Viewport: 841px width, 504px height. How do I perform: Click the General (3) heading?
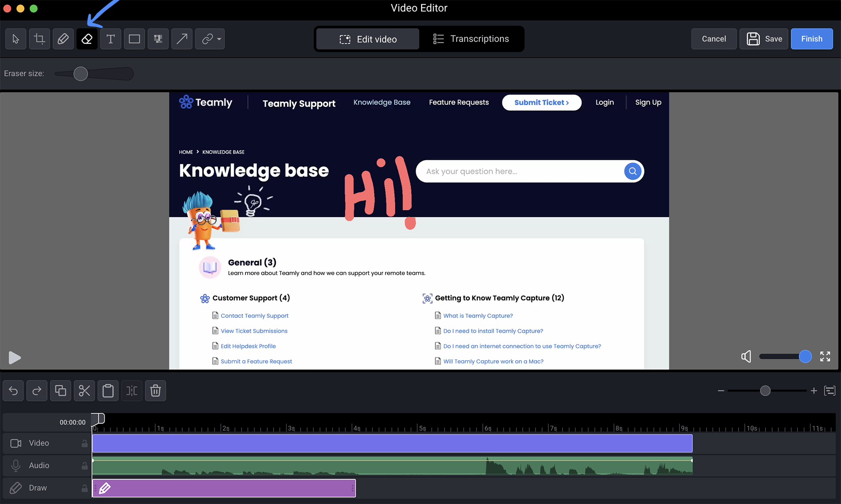[x=252, y=263]
